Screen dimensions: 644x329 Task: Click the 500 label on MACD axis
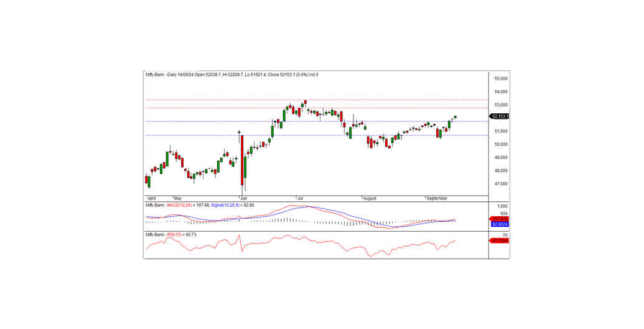click(504, 214)
